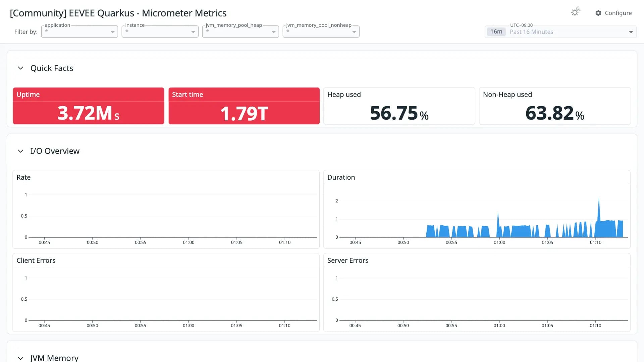Open the jvm_memory_pool_heap filter dropdown
This screenshot has height=362, width=644.
240,32
